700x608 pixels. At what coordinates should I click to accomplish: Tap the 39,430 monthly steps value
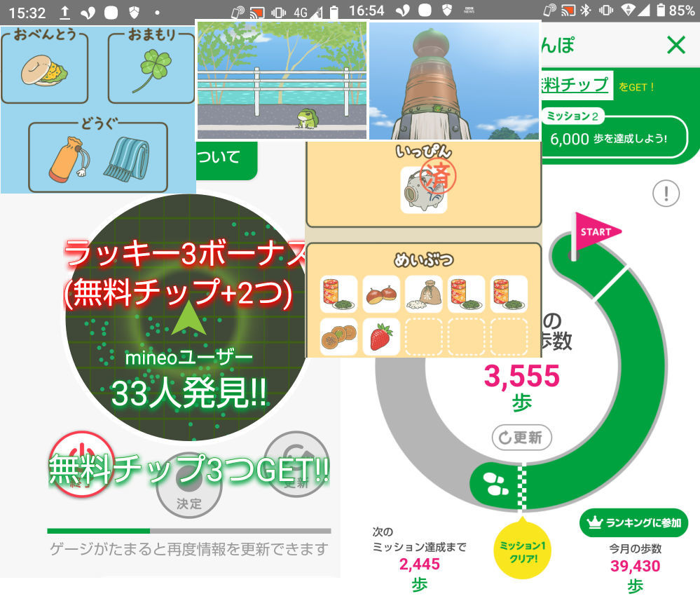[635, 566]
